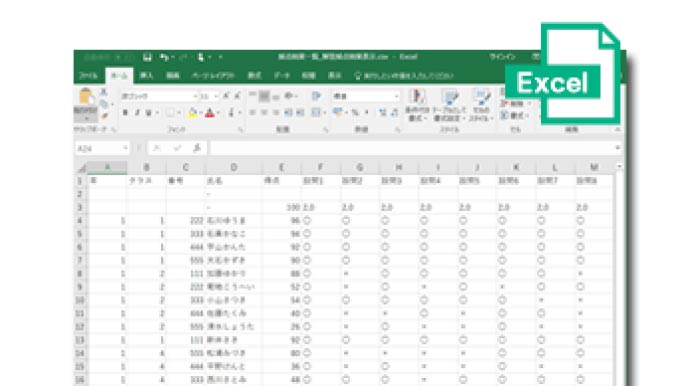The image size is (700, 386).
Task: Open the Cell Styles icon
Action: tap(481, 96)
